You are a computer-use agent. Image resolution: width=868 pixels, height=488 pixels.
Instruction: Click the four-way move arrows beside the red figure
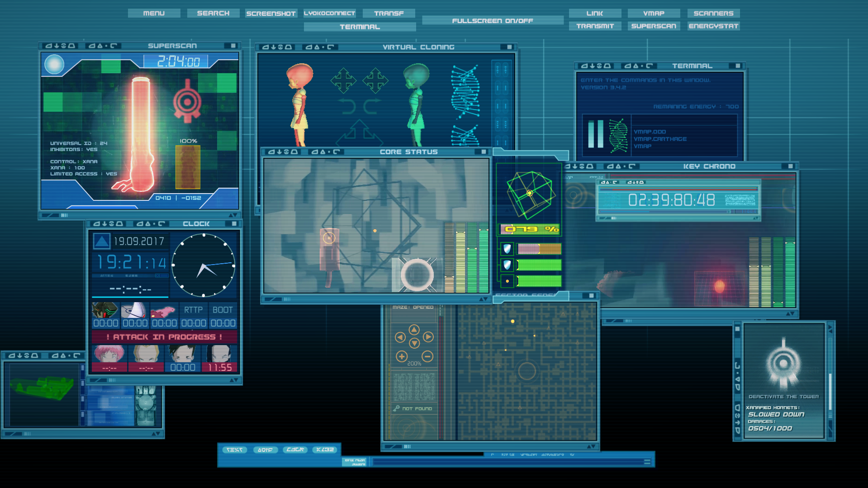coord(343,81)
